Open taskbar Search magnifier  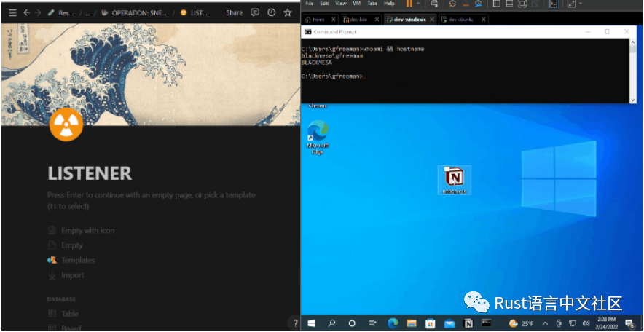point(332,323)
